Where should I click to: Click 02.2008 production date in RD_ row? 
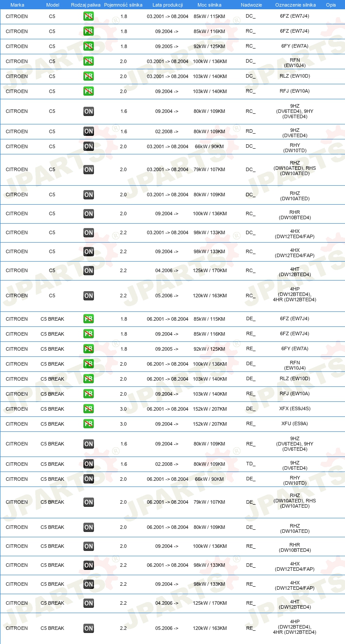tap(167, 131)
